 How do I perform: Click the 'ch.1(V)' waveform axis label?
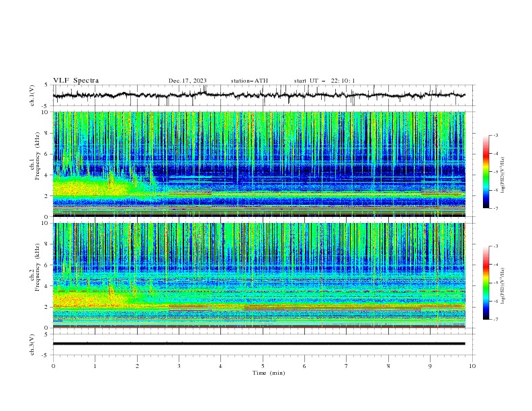pyautogui.click(x=32, y=95)
